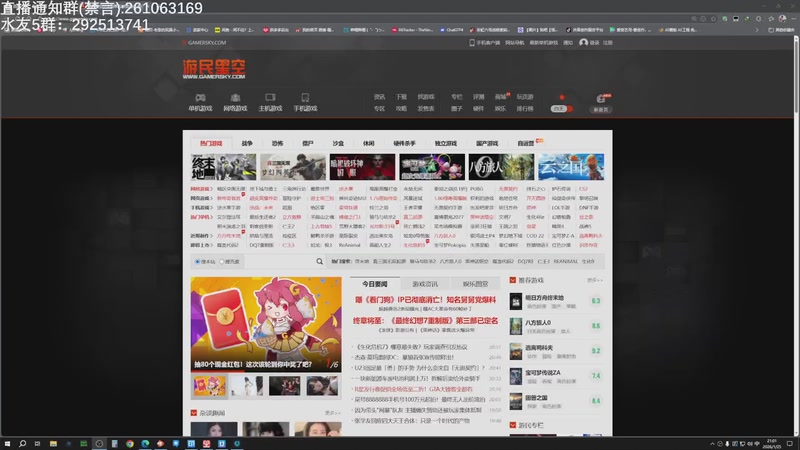This screenshot has height=450, width=800.
Task: Switch to the 独立游戏 tab
Action: click(445, 143)
